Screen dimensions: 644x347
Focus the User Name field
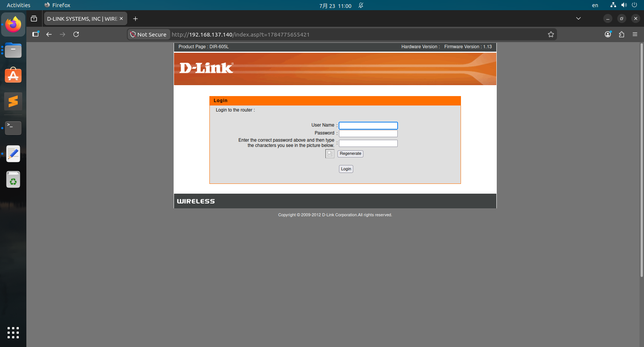(x=368, y=125)
